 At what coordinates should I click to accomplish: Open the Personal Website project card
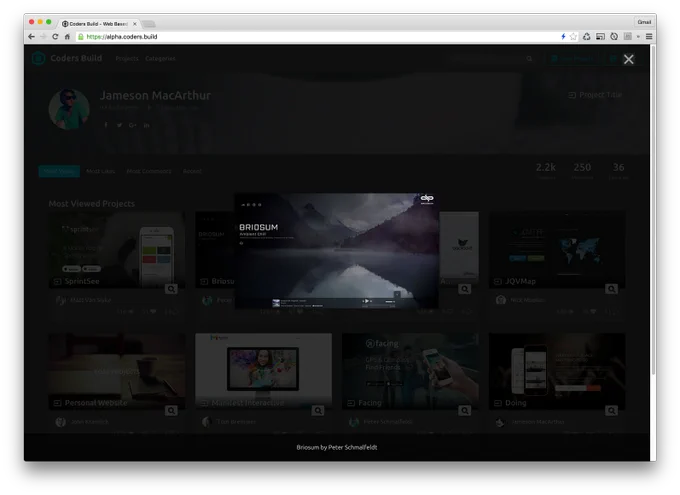pyautogui.click(x=117, y=371)
